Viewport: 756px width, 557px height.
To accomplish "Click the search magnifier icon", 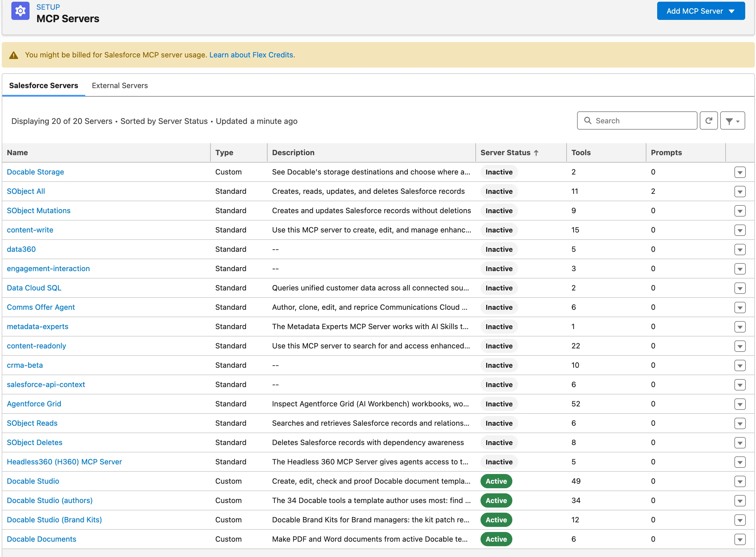I will pos(588,121).
